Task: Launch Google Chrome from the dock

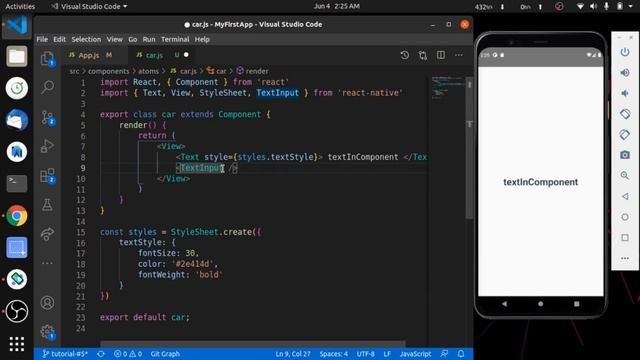Action: 17,216
